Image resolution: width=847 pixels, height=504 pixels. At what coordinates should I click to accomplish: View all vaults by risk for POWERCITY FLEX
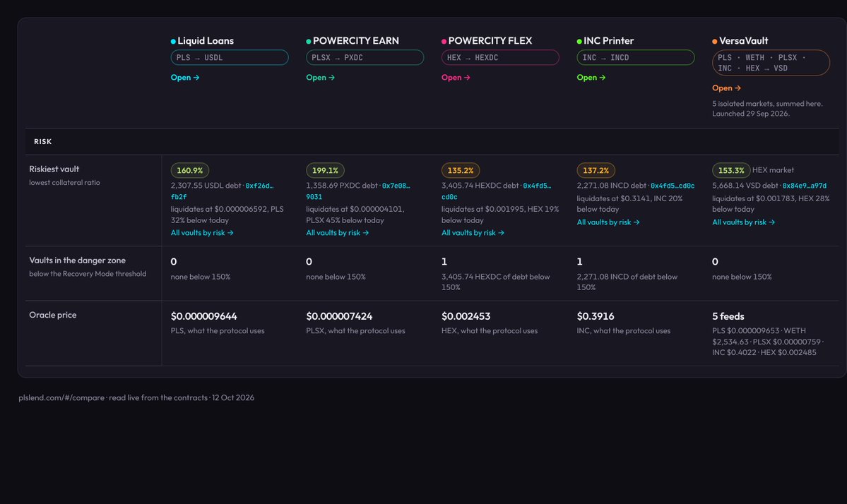(473, 232)
